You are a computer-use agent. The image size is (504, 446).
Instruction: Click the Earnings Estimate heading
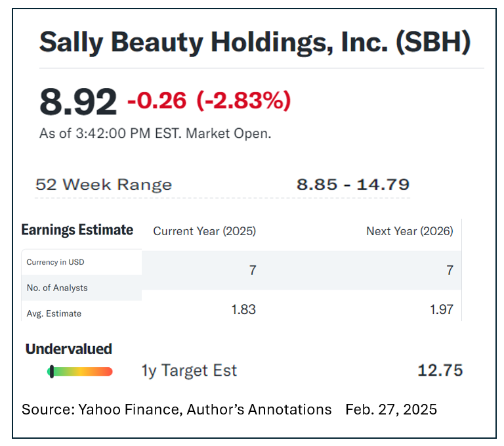[77, 230]
